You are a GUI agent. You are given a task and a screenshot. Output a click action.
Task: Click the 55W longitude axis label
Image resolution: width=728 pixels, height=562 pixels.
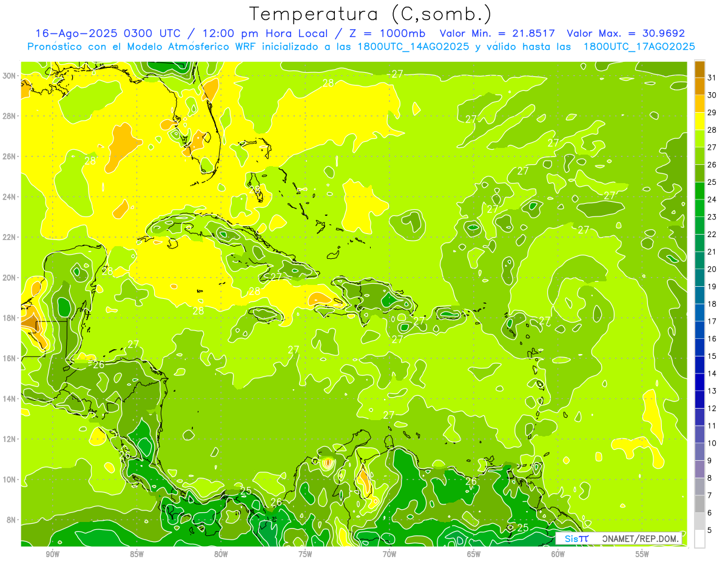click(x=642, y=554)
